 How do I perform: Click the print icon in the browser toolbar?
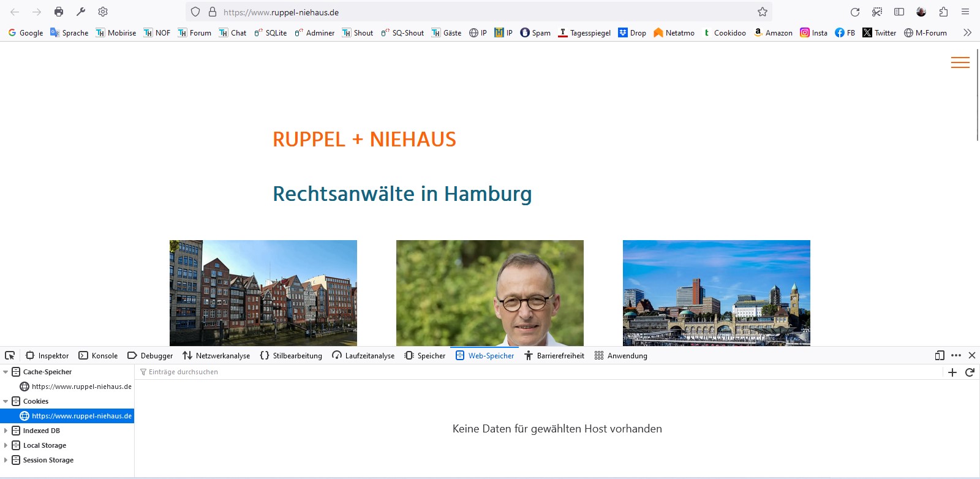click(59, 12)
